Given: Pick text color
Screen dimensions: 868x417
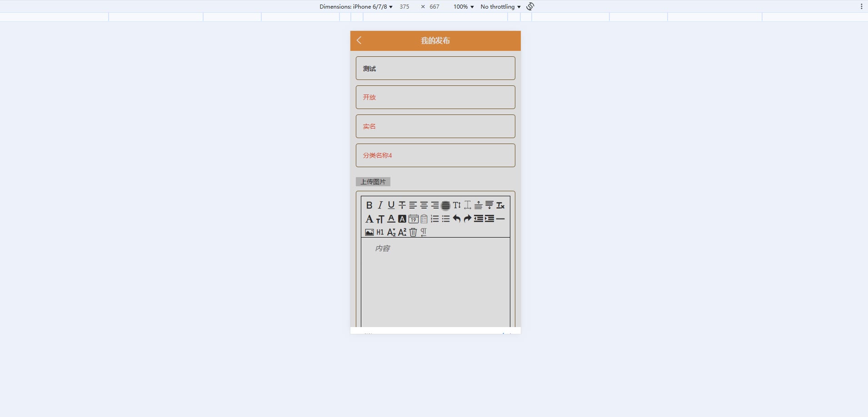Looking at the screenshot, I should 391,219.
